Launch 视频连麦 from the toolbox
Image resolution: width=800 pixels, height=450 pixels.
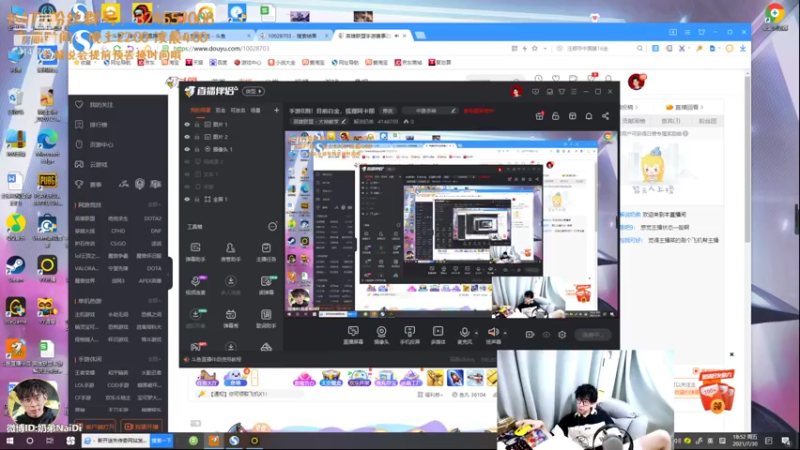click(195, 285)
